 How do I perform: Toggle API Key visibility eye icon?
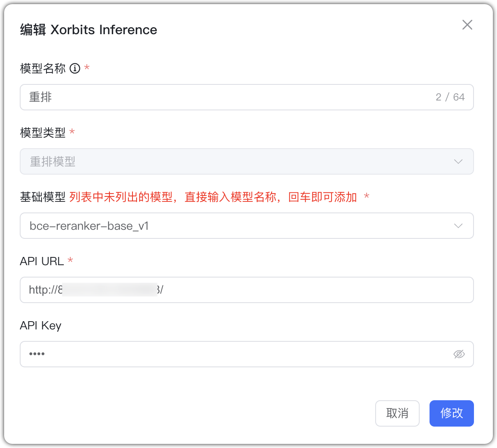[459, 354]
